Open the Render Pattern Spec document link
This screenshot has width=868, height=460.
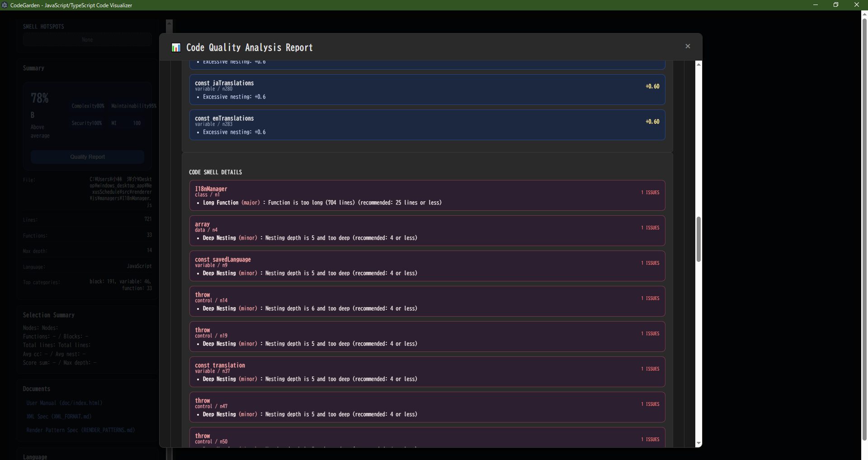click(x=80, y=430)
